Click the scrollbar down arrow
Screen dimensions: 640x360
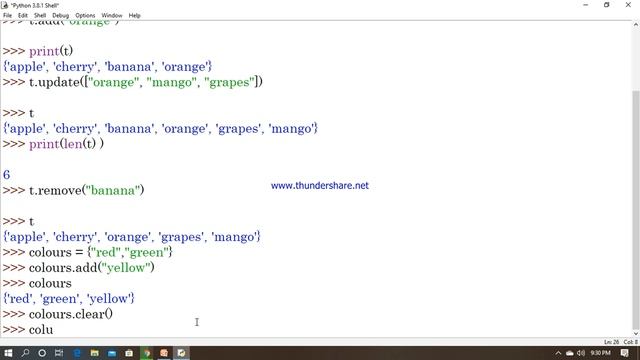636,333
